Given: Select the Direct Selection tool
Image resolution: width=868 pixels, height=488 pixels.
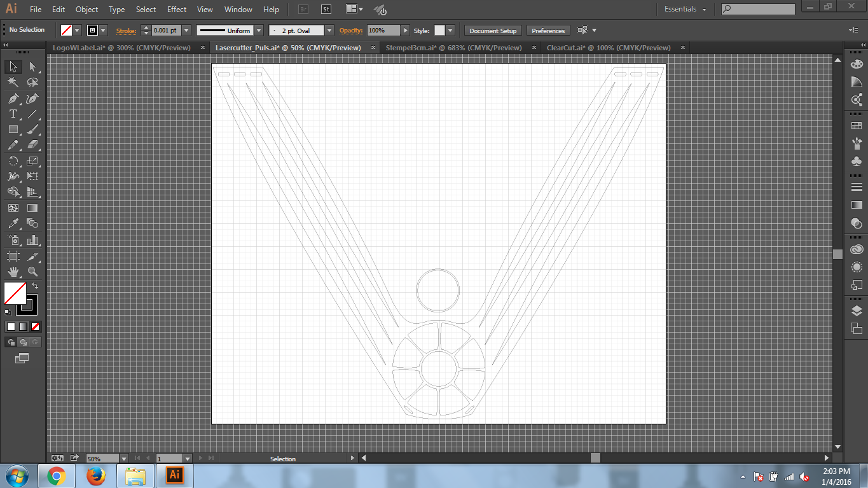Looking at the screenshot, I should (x=32, y=67).
